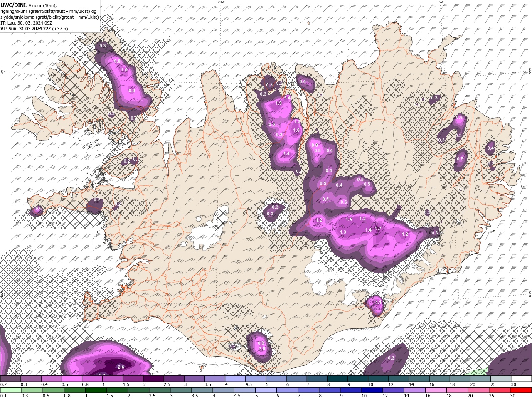Click lower legend blue swatch labeled 7
Image resolution: width=532 pixels, height=399 pixels.
coord(308,390)
